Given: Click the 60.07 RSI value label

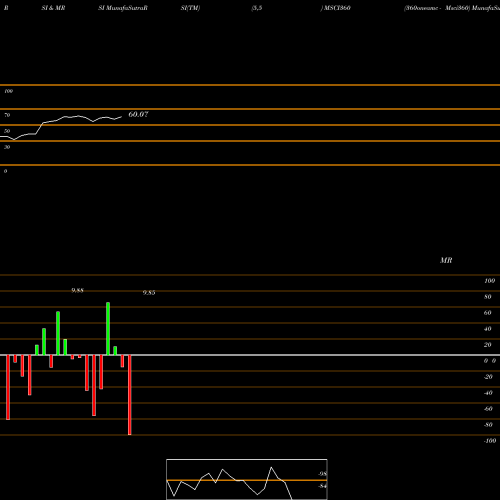Looking at the screenshot, I should pos(138,114).
